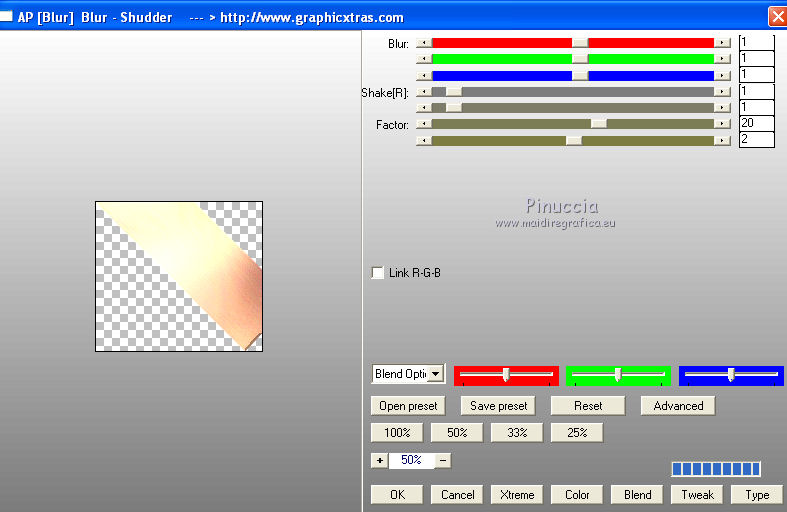The width and height of the screenshot is (787, 512).
Task: Click the Shake[R] slider thumb
Action: (454, 92)
